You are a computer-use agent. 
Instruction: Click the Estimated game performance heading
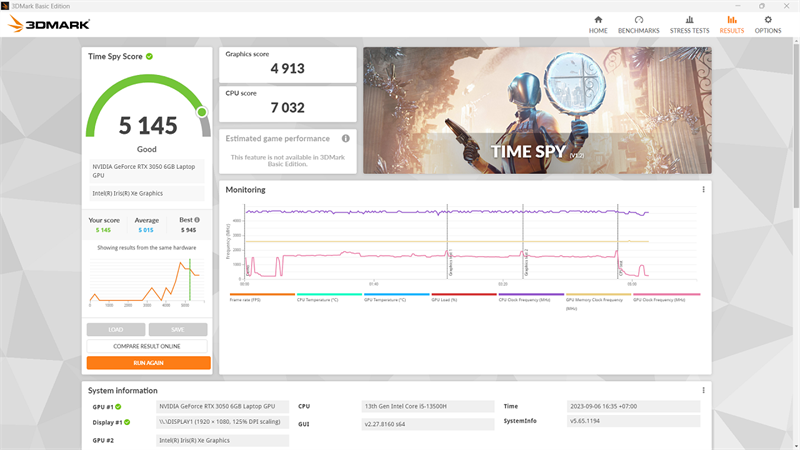[x=278, y=139]
